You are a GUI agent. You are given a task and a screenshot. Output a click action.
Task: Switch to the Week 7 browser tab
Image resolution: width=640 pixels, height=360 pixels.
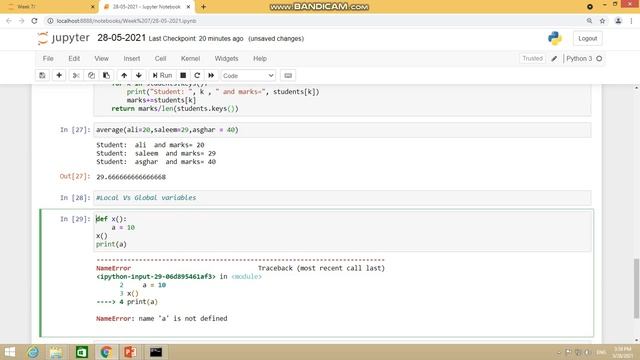49,7
